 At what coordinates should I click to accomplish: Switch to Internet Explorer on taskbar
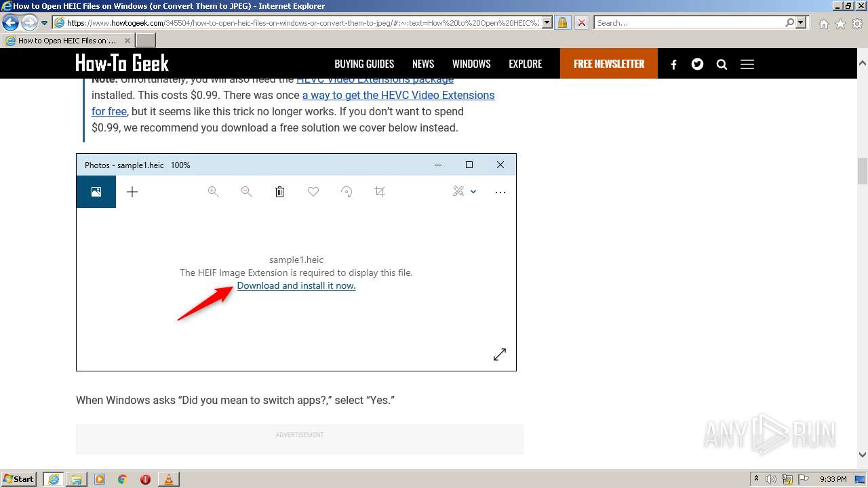(x=53, y=479)
